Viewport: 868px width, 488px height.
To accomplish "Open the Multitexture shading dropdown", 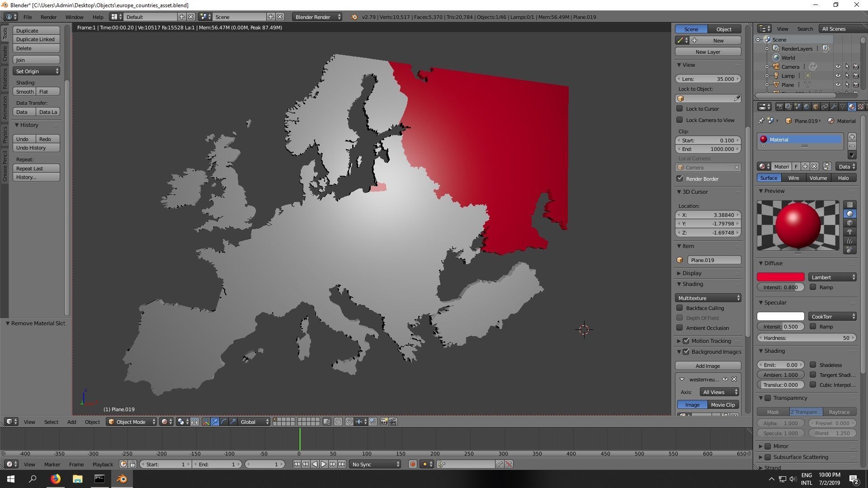I will (x=708, y=298).
